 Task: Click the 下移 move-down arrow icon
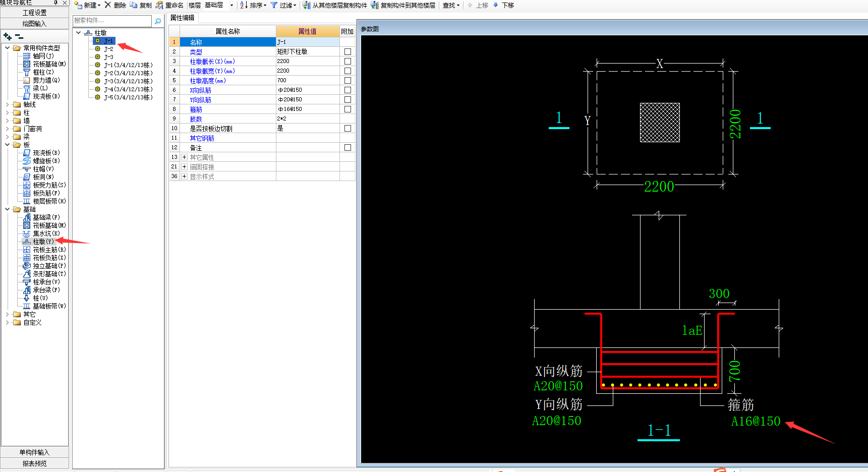click(496, 5)
